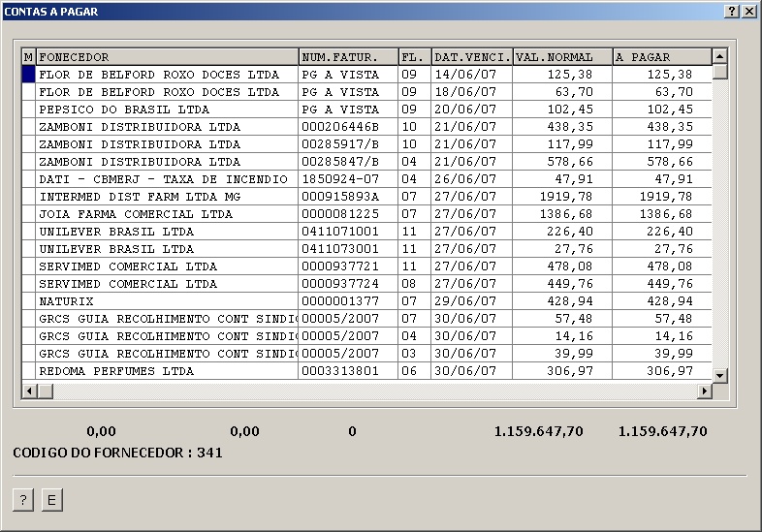Click the vertical scrollbar up arrow
The image size is (762, 532).
(719, 56)
